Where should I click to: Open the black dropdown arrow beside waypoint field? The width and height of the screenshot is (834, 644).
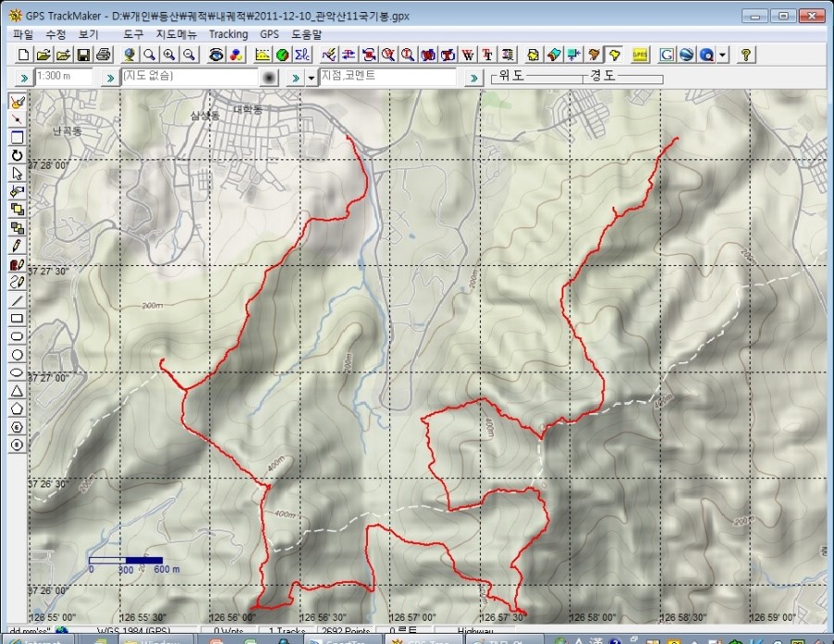pos(310,78)
